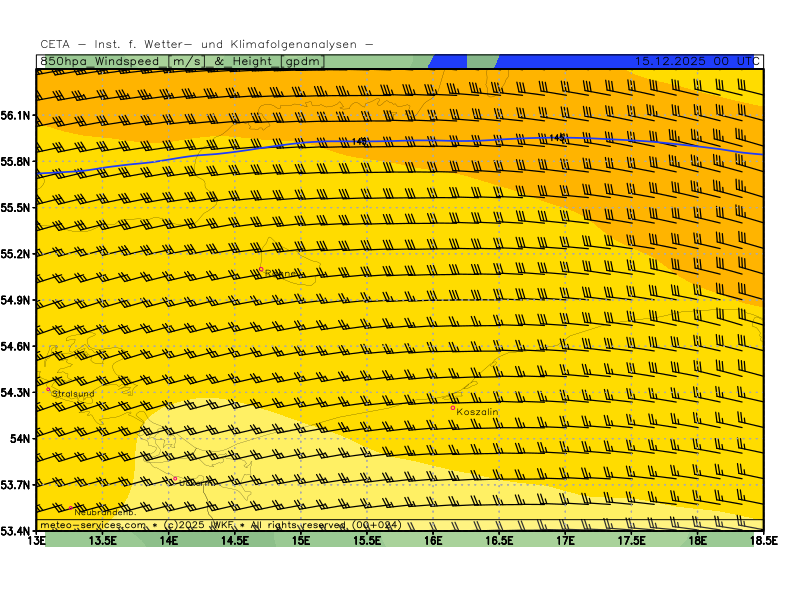This screenshot has height=600, width=800.
Task: Click the left 148 height contour label
Action: click(x=359, y=142)
